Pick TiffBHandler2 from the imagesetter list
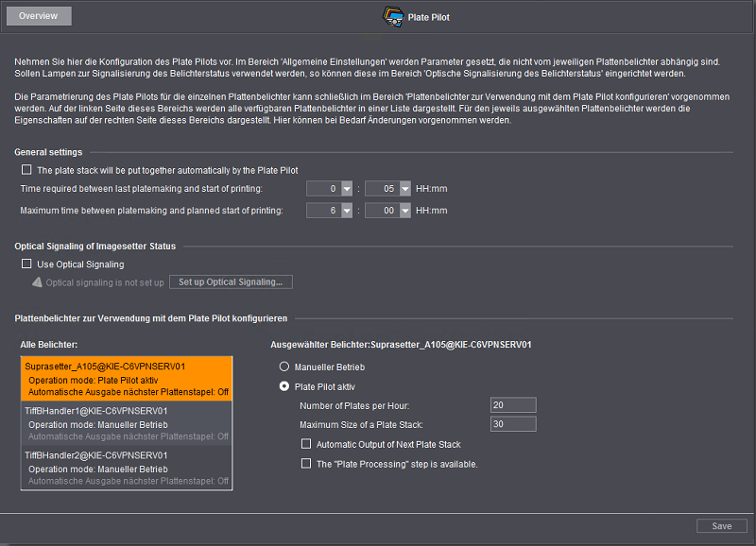Viewport: 756px width, 546px height. 126,469
